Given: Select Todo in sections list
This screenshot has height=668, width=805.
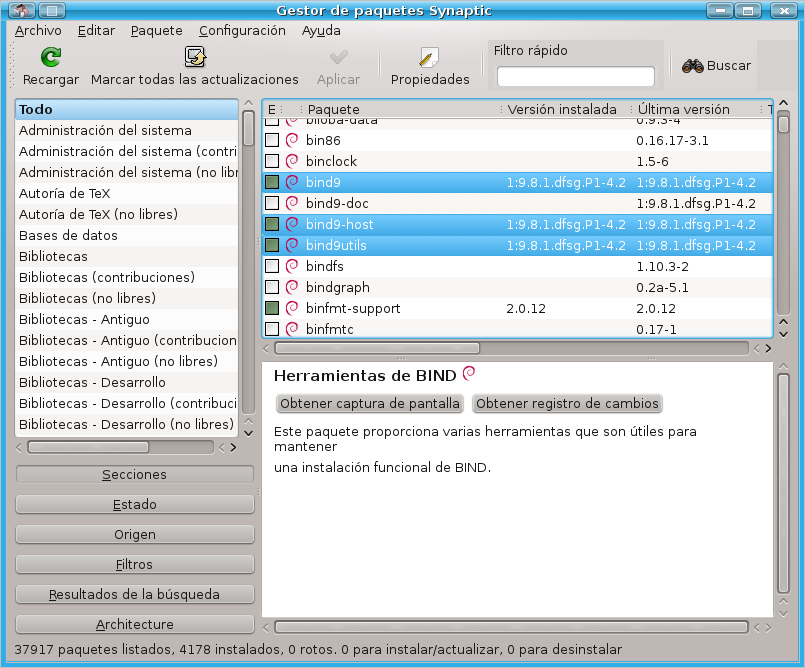Looking at the screenshot, I should [127, 109].
